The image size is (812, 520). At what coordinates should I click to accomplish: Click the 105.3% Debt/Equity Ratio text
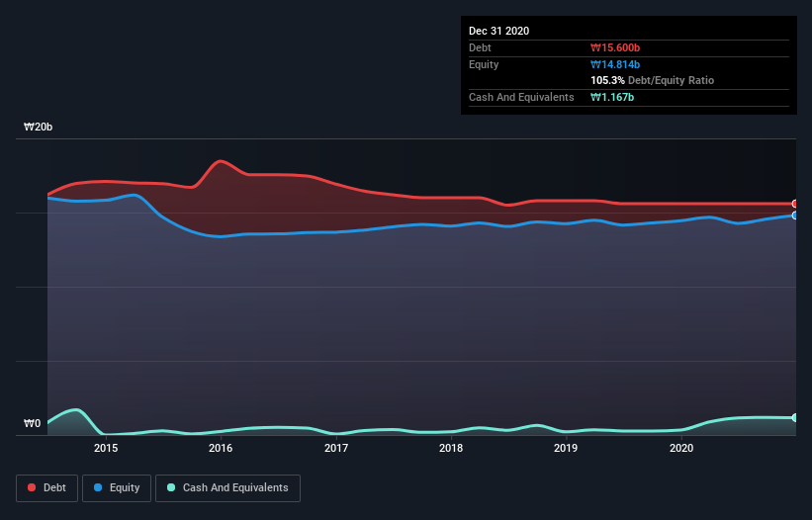653,81
